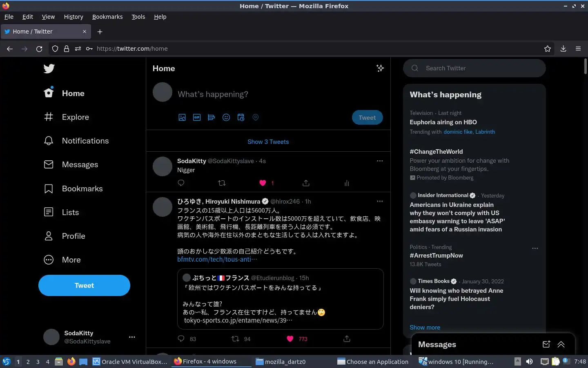Click the small Tweet button in composer
This screenshot has width=588, height=368.
pos(367,117)
